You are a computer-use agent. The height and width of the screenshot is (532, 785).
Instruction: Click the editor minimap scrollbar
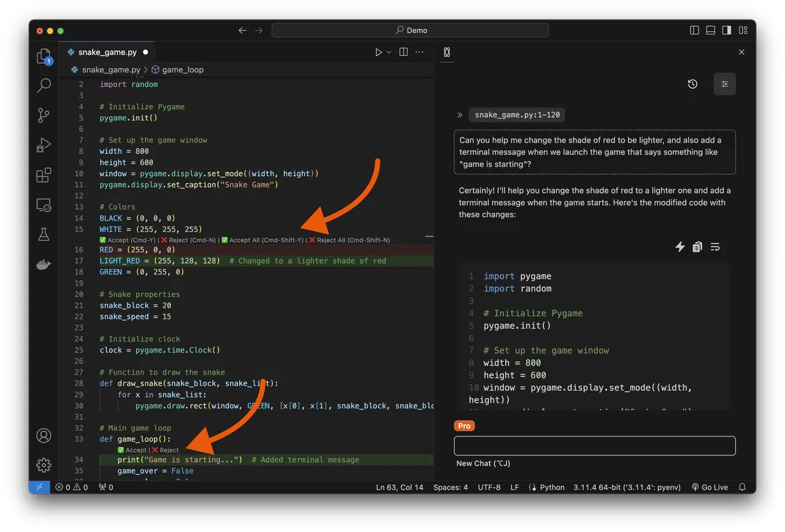point(429,235)
